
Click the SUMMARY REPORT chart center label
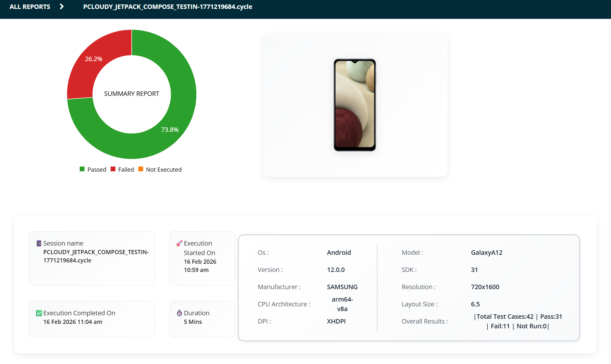pos(132,94)
